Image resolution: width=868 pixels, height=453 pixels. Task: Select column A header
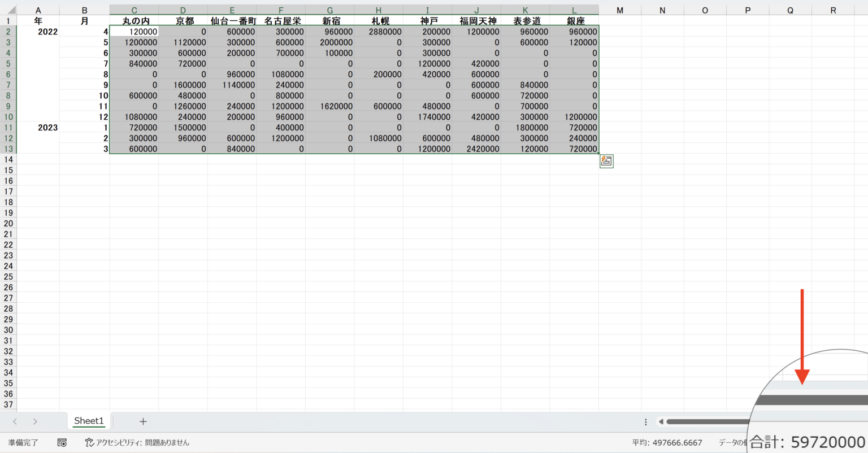click(x=38, y=10)
